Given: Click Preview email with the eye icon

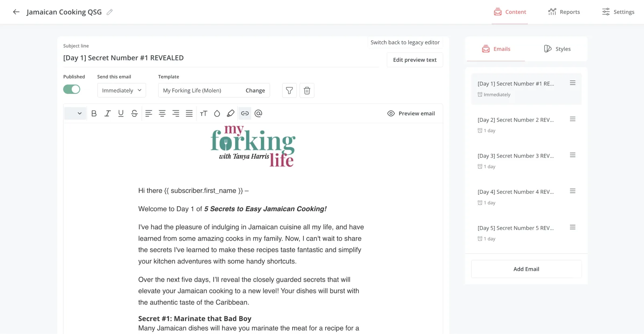Looking at the screenshot, I should click(x=411, y=114).
